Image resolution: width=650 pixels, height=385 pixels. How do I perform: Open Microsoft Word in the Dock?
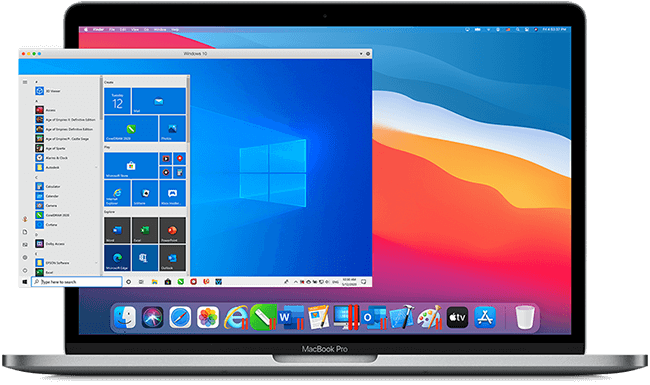point(291,317)
